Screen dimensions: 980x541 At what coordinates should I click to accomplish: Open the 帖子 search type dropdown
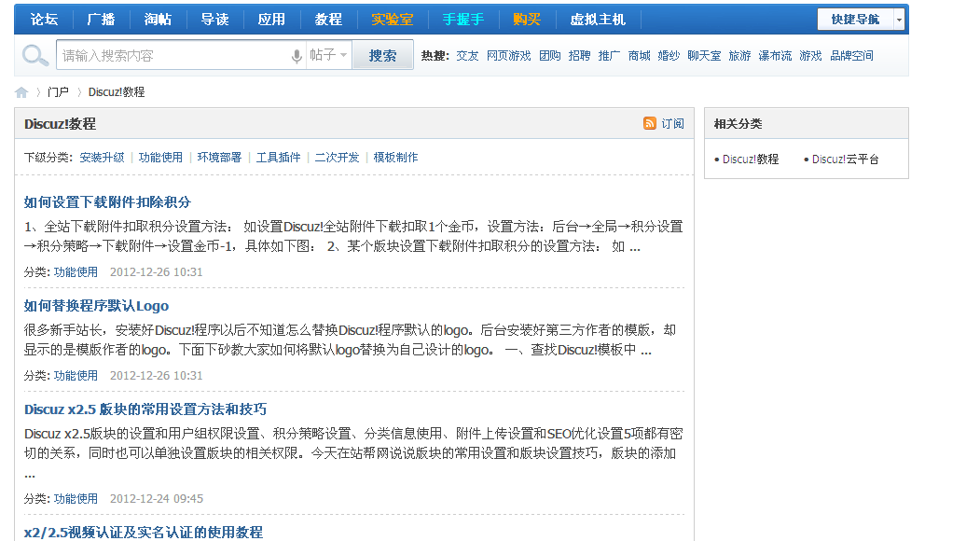coord(328,55)
